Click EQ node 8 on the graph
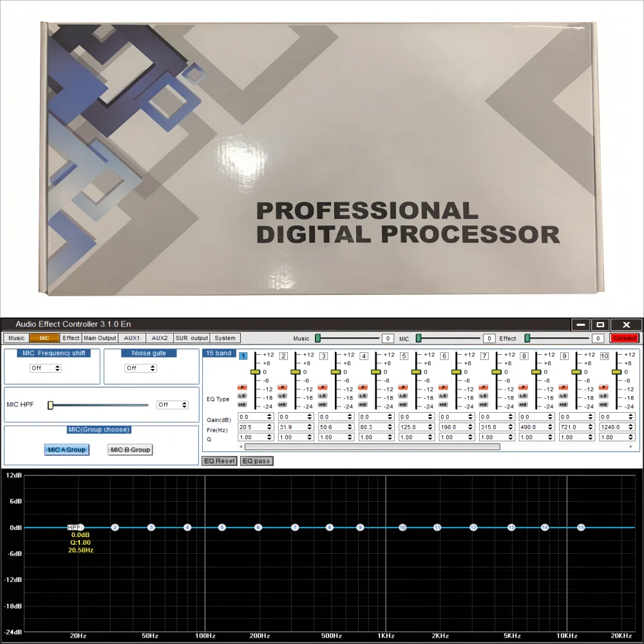This screenshot has width=644, height=644. tap(330, 527)
